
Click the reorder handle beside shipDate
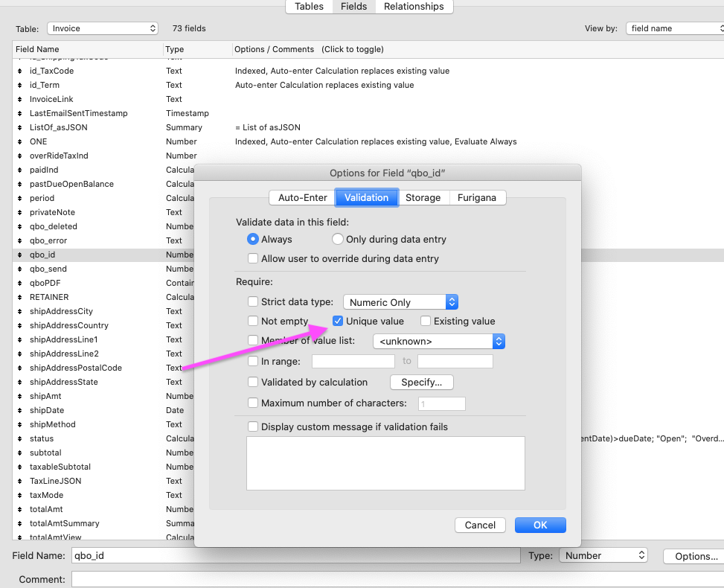[20, 411]
